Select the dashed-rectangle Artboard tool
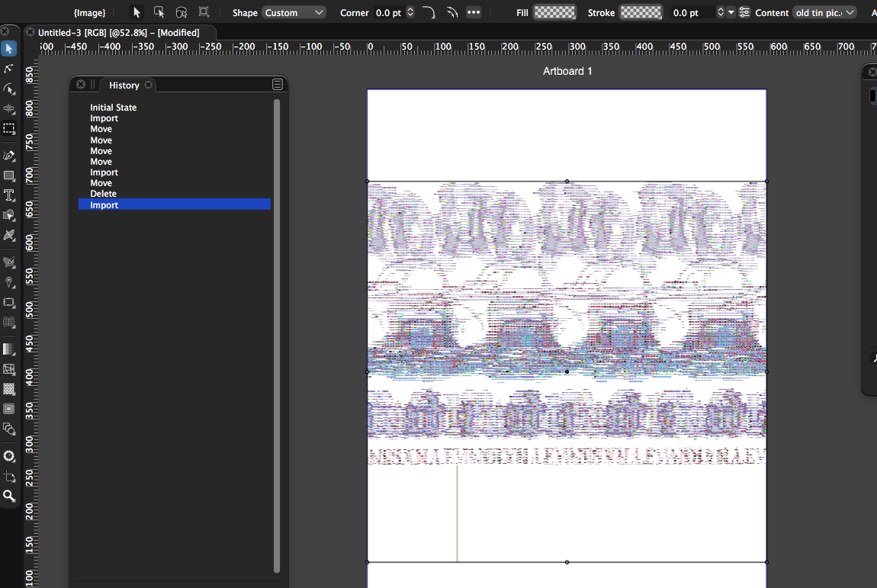 click(9, 129)
